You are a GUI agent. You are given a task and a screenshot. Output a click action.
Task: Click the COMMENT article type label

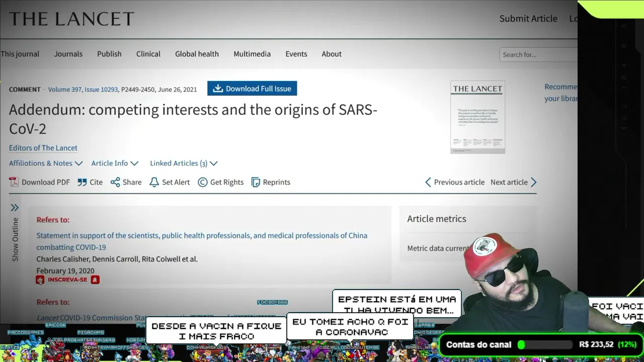[25, 89]
